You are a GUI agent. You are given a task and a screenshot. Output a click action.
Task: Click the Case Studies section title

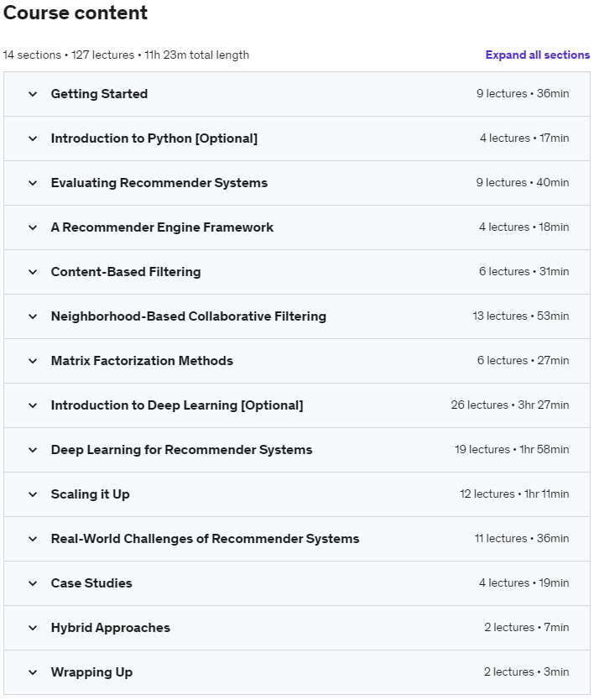[x=91, y=583]
